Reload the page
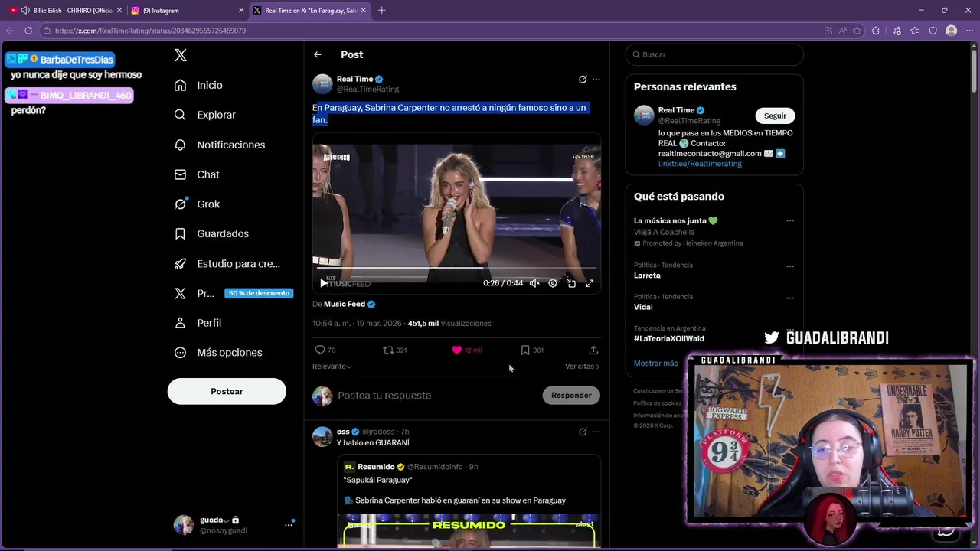 [x=28, y=31]
